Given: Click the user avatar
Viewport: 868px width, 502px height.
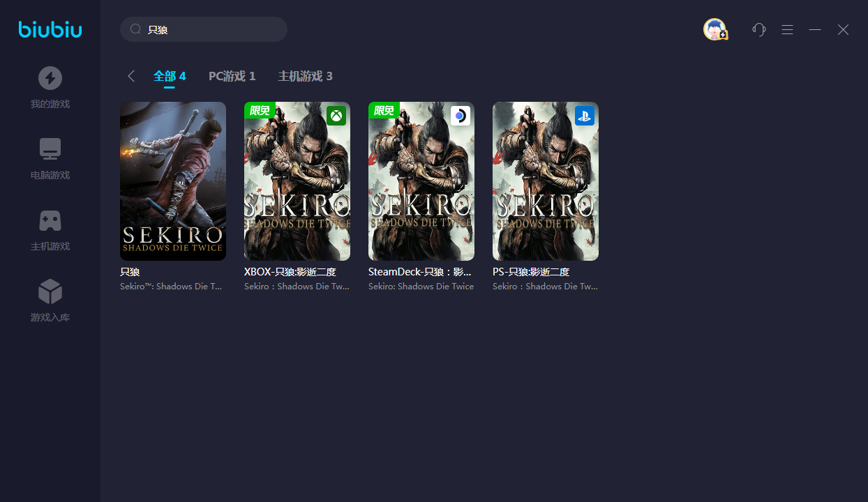Looking at the screenshot, I should pyautogui.click(x=714, y=29).
